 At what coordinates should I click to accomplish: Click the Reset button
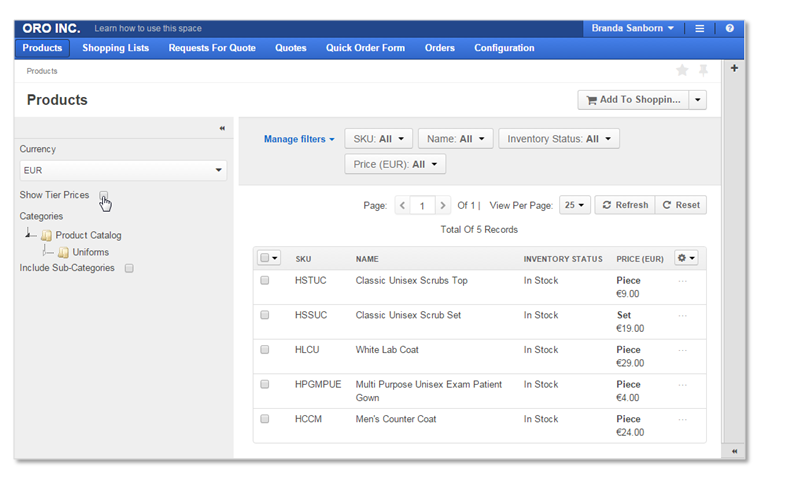(681, 205)
